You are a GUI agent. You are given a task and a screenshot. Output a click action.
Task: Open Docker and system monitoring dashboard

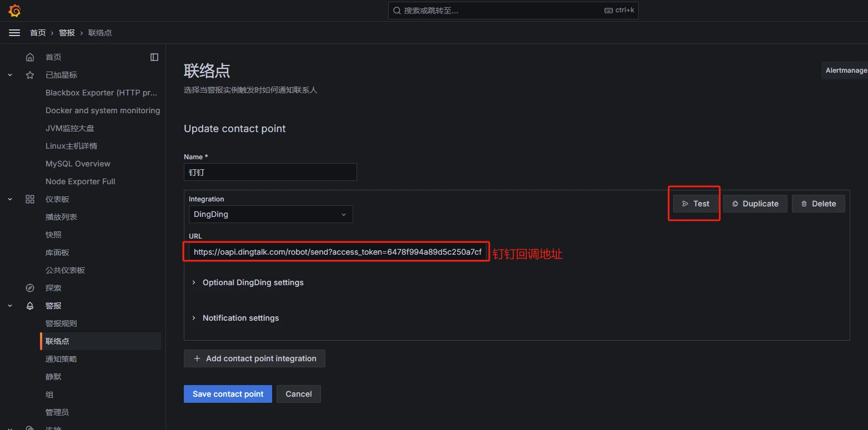tap(103, 110)
